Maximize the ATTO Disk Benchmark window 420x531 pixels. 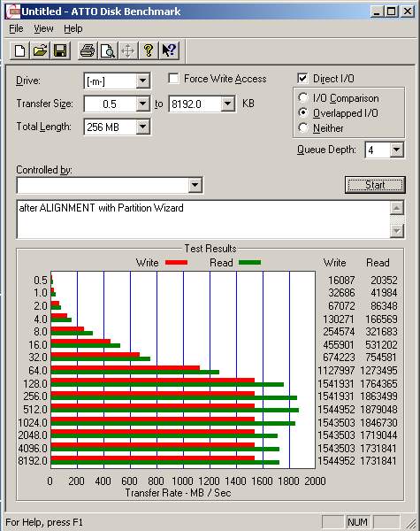coord(391,12)
